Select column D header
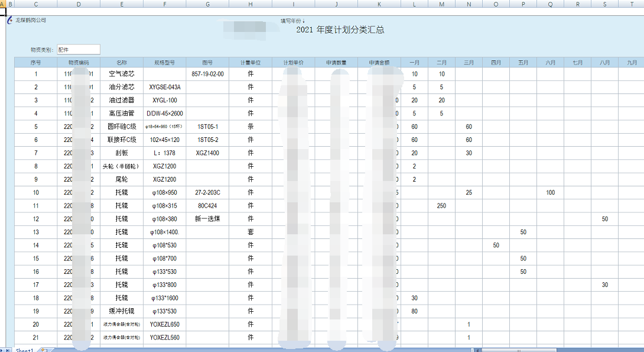The width and height of the screenshot is (644, 352). (79, 4)
